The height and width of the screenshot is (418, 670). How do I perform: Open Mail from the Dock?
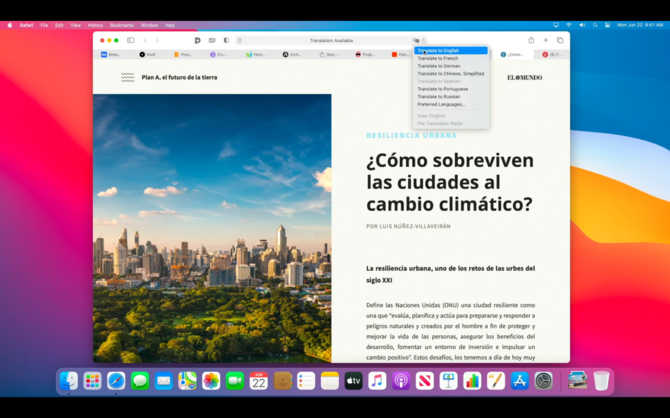click(x=164, y=381)
